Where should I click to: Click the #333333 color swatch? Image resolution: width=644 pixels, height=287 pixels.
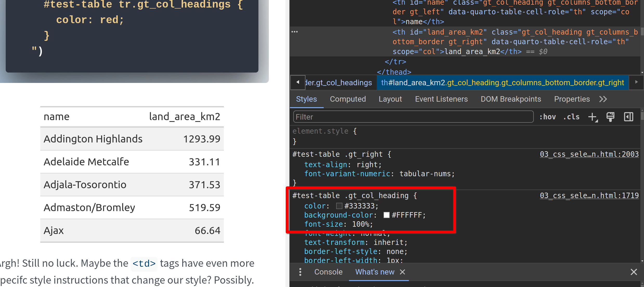point(339,206)
